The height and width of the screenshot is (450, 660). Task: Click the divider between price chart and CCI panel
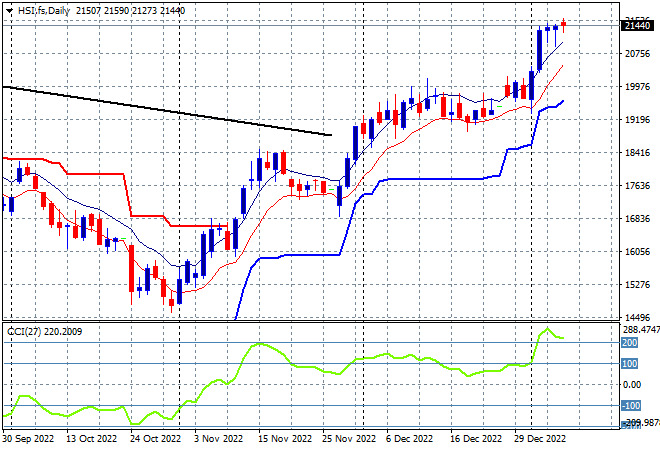coord(311,322)
